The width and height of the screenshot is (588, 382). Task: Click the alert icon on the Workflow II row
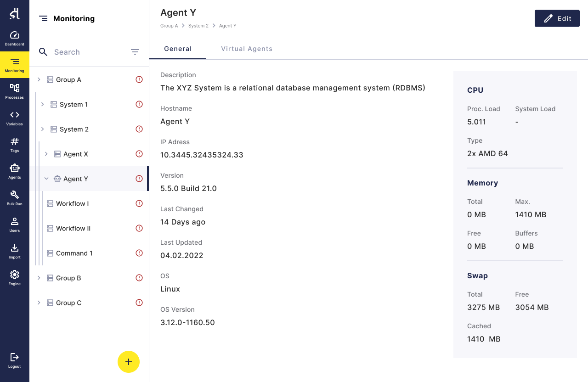tap(139, 228)
